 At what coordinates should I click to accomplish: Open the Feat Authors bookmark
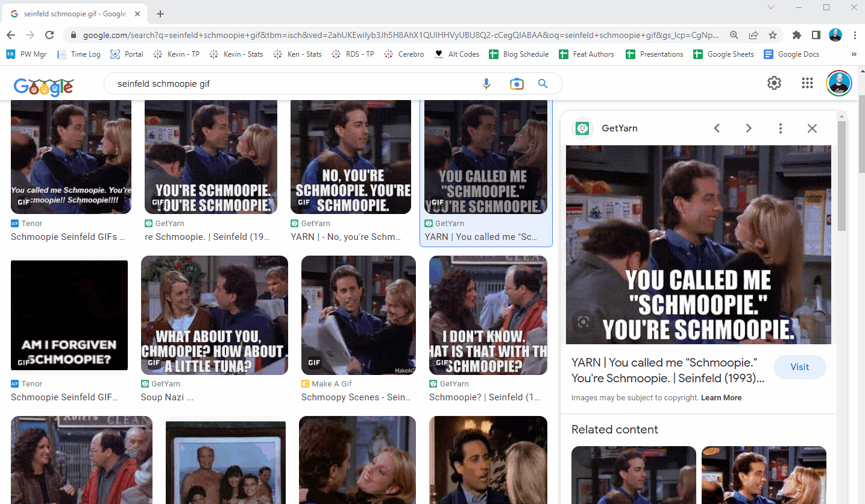587,54
